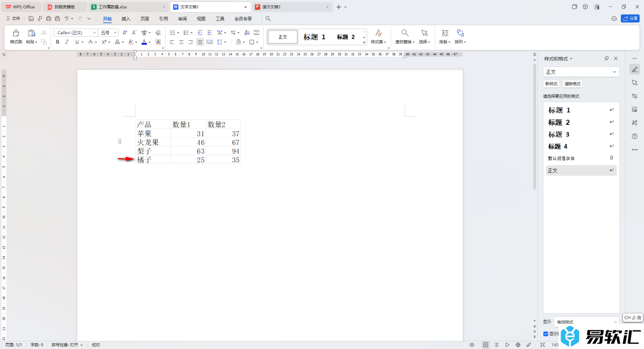Align paragraph to the left
The image size is (644, 349).
click(172, 42)
